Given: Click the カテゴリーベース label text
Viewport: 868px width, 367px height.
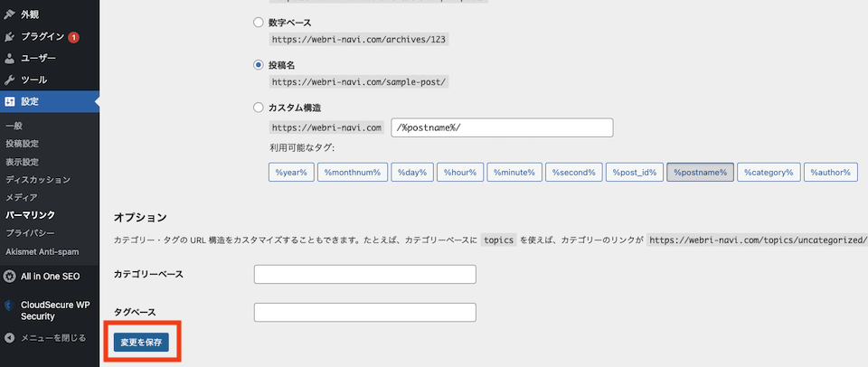Looking at the screenshot, I should coord(148,274).
